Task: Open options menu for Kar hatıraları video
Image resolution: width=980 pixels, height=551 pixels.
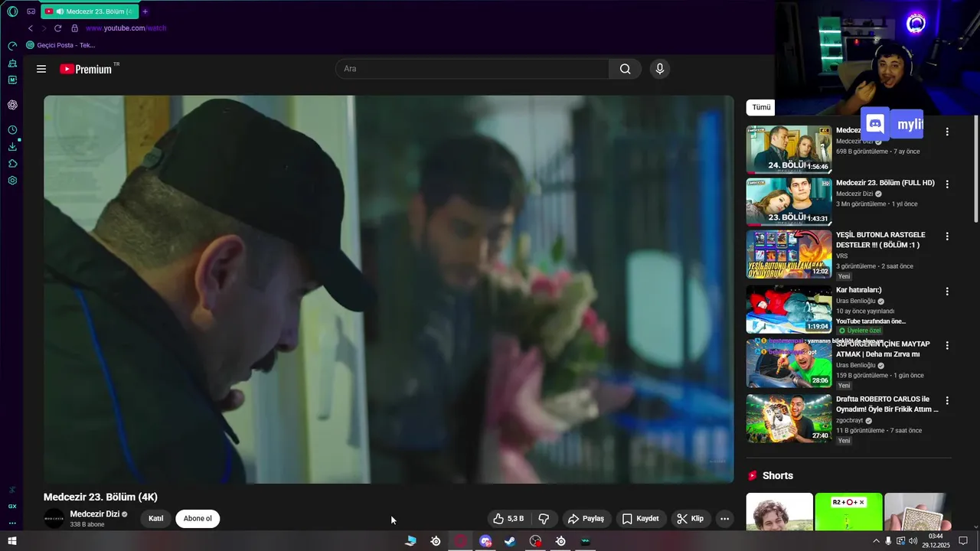Action: pos(947,292)
